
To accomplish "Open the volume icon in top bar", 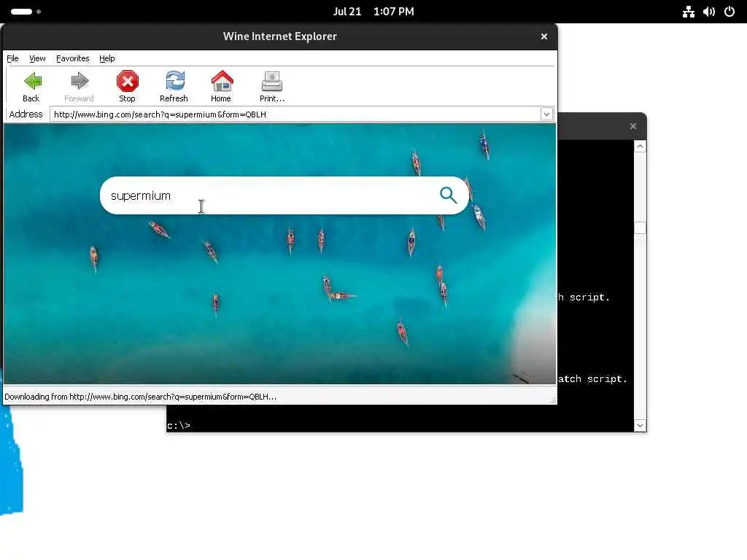I will point(709,12).
